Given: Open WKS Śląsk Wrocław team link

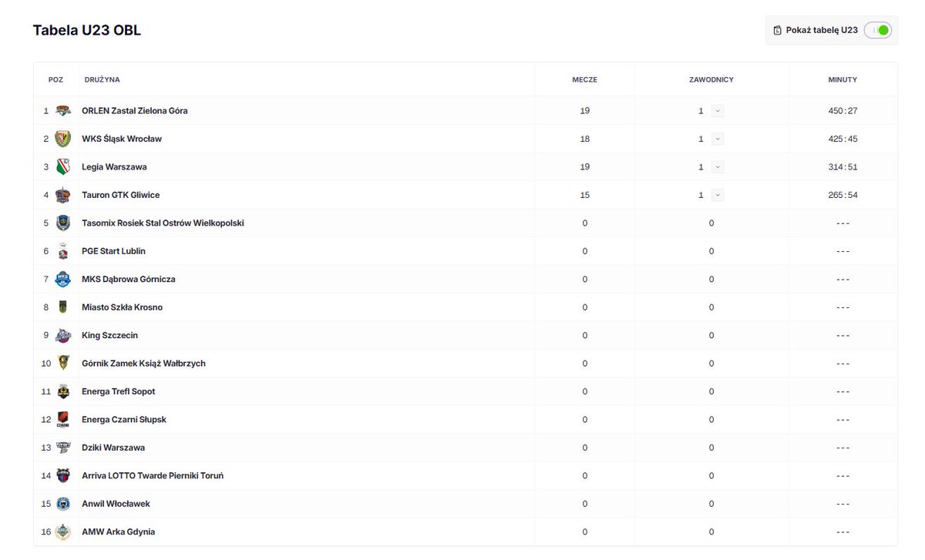Looking at the screenshot, I should pos(122,139).
